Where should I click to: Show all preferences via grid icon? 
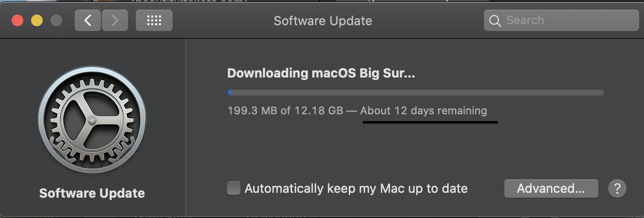(154, 20)
